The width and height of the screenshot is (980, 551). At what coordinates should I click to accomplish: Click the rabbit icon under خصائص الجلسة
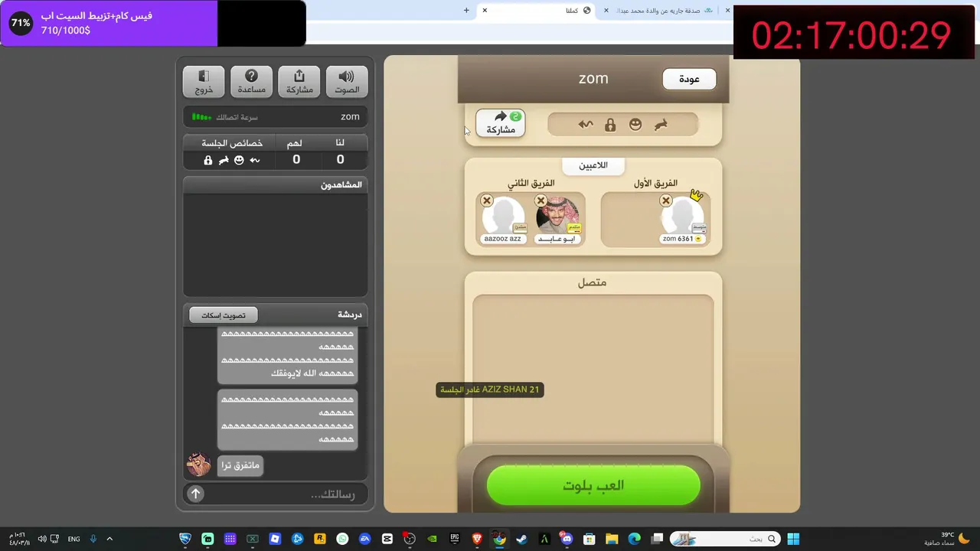coord(224,160)
